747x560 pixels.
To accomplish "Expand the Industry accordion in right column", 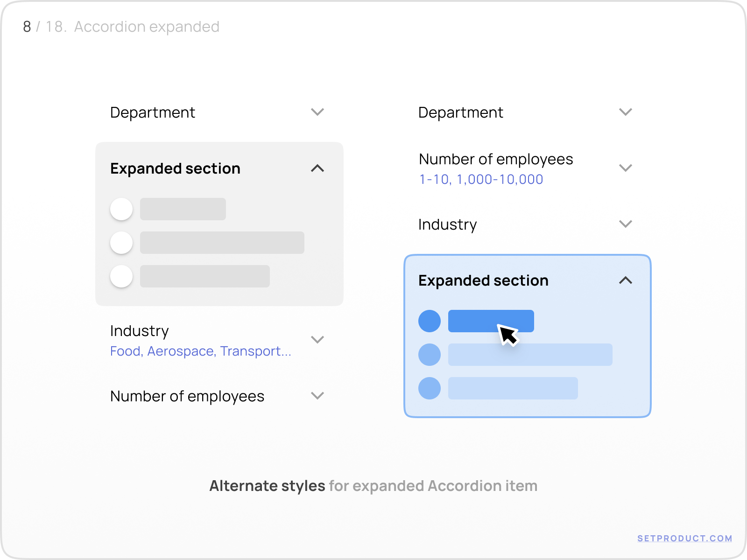I will pos(448,224).
